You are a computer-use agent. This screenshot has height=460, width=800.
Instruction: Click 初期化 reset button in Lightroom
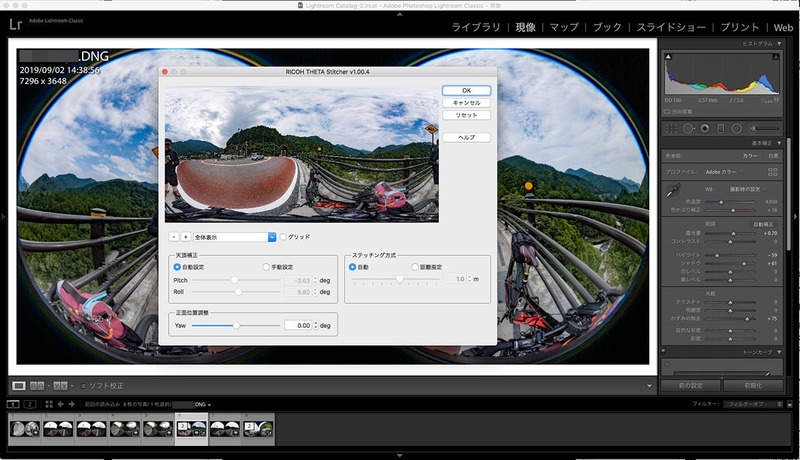coord(753,386)
